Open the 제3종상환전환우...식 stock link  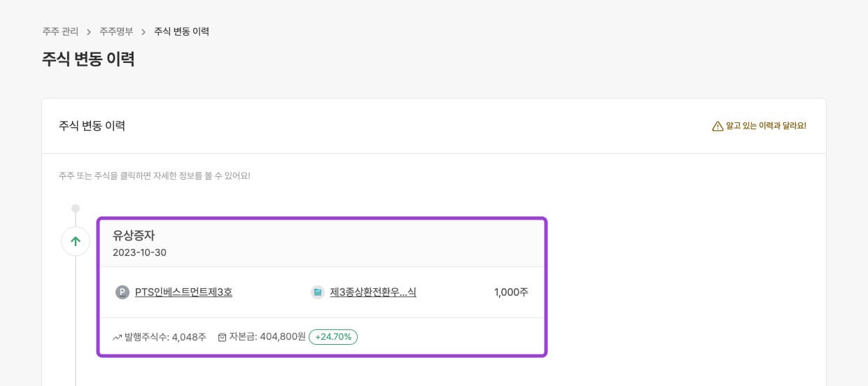[373, 292]
